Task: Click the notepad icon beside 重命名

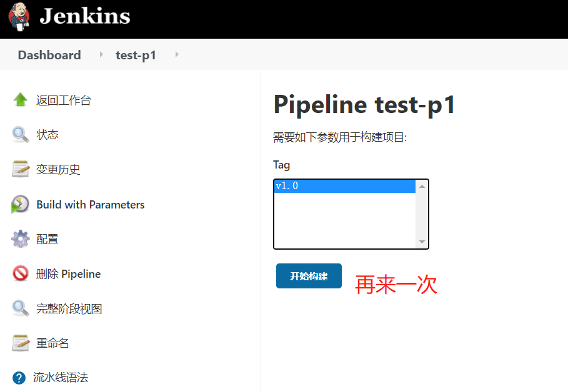Action: 20,343
